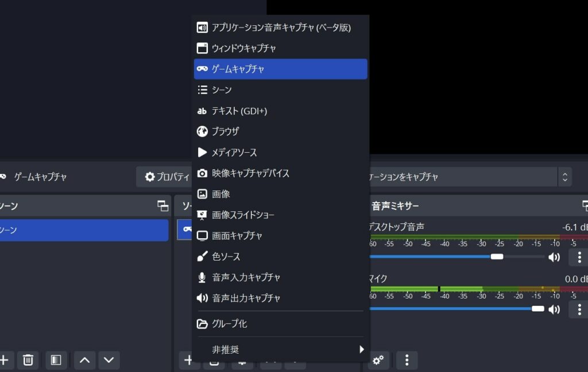Screen dimensions: 588x372
Task: Choose ウィンドウキャプチャ from the menu
Action: (x=280, y=48)
